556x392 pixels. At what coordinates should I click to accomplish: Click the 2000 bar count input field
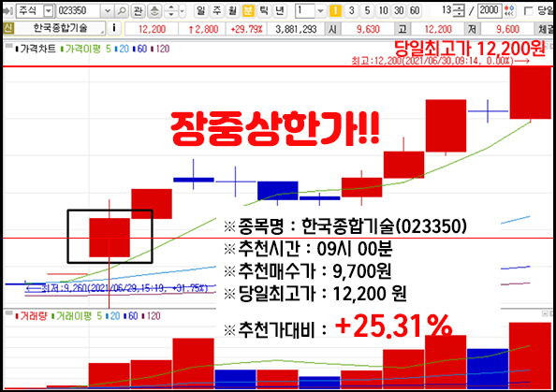490,10
